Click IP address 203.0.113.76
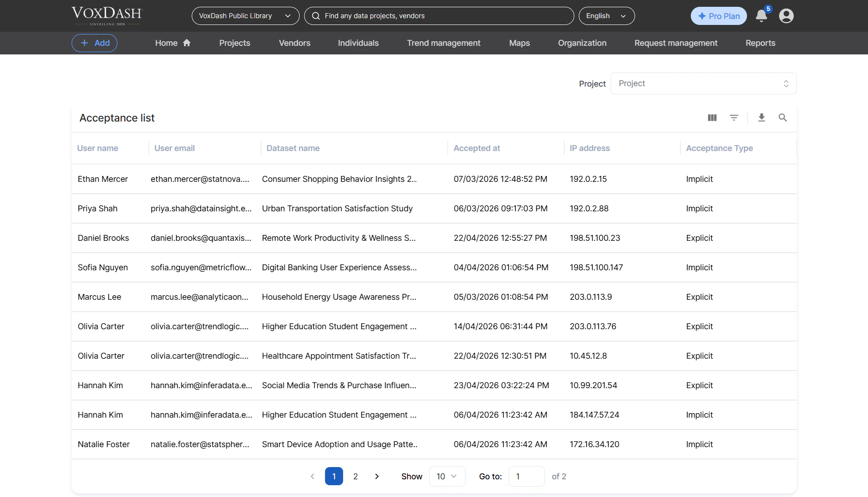This screenshot has height=497, width=868. [593, 326]
